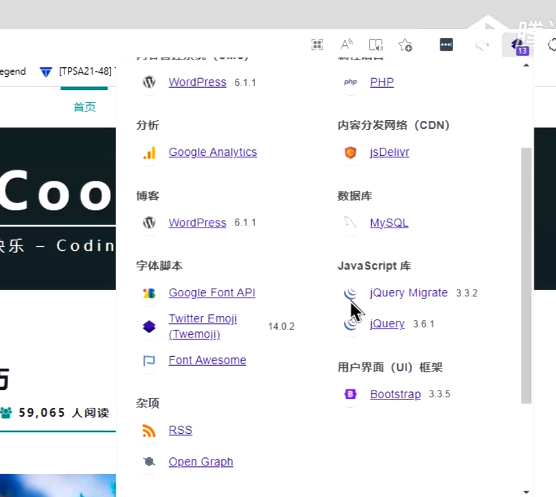Open the RSS link

tap(180, 430)
